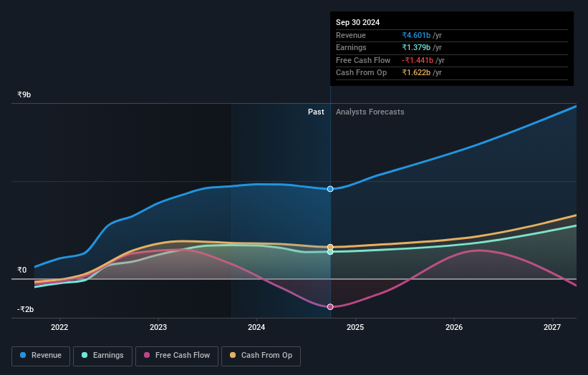Screen dimensions: 588x375
Task: Click the Earnings data point marker
Action: click(x=330, y=252)
